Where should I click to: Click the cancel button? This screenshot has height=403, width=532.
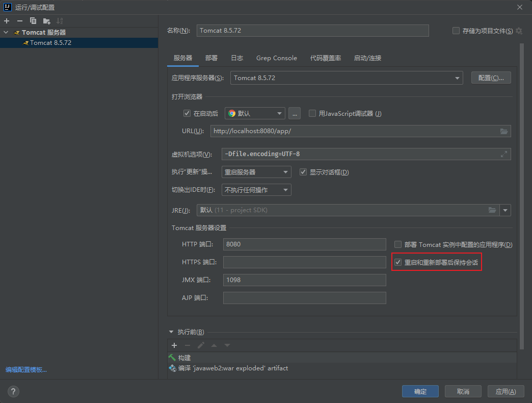tap(463, 391)
